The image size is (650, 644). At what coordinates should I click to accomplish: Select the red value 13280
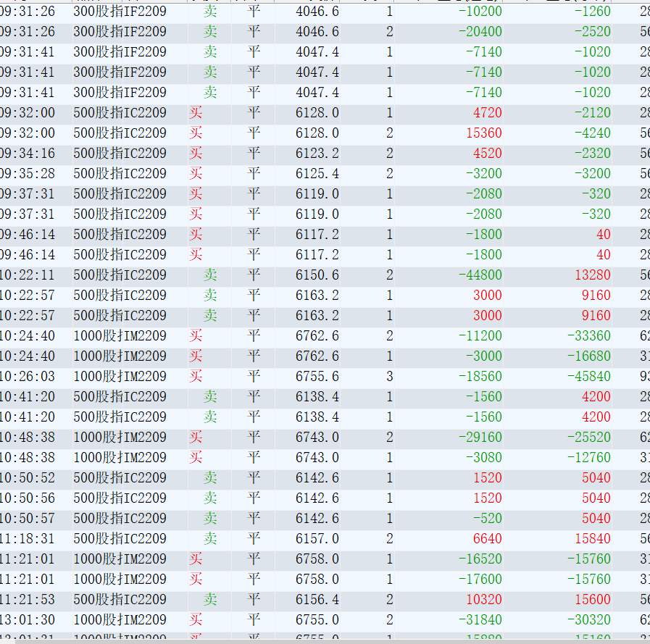point(592,275)
